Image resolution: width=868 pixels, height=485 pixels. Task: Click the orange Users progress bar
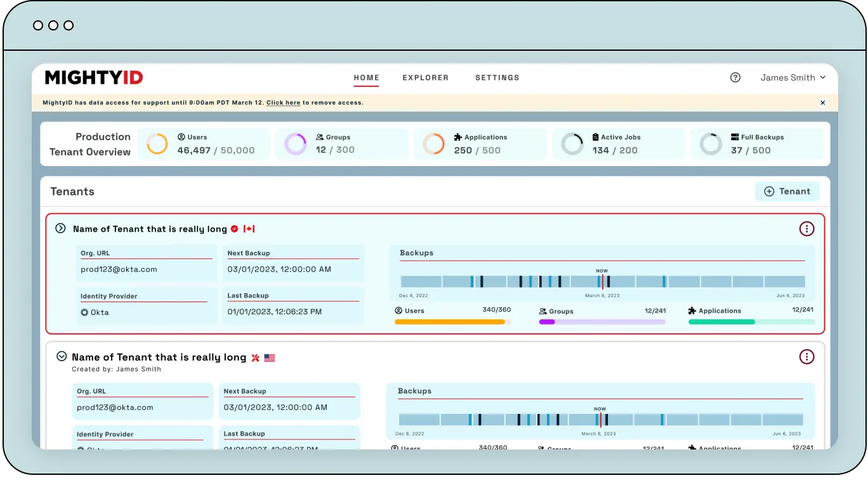click(x=452, y=322)
